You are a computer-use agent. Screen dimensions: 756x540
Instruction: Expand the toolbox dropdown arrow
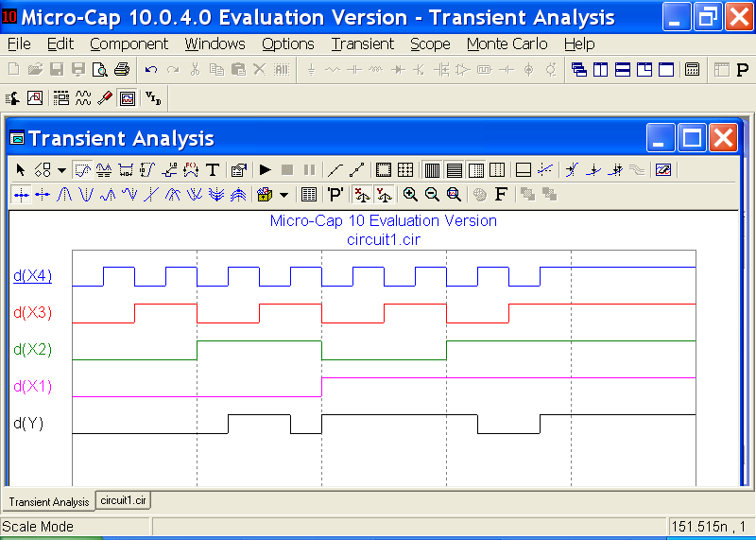pos(284,195)
